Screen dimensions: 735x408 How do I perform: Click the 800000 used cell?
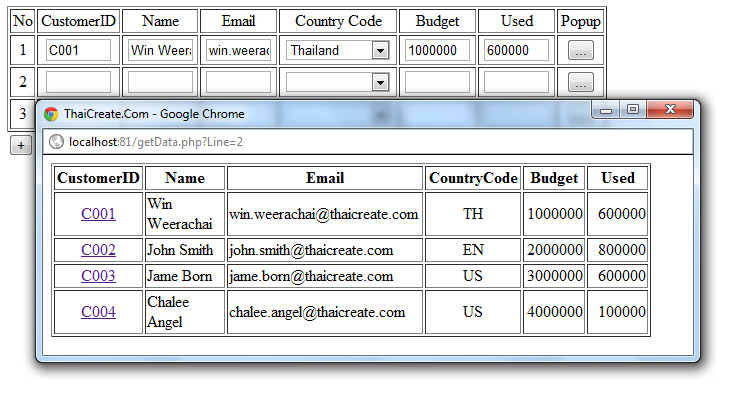pos(618,250)
